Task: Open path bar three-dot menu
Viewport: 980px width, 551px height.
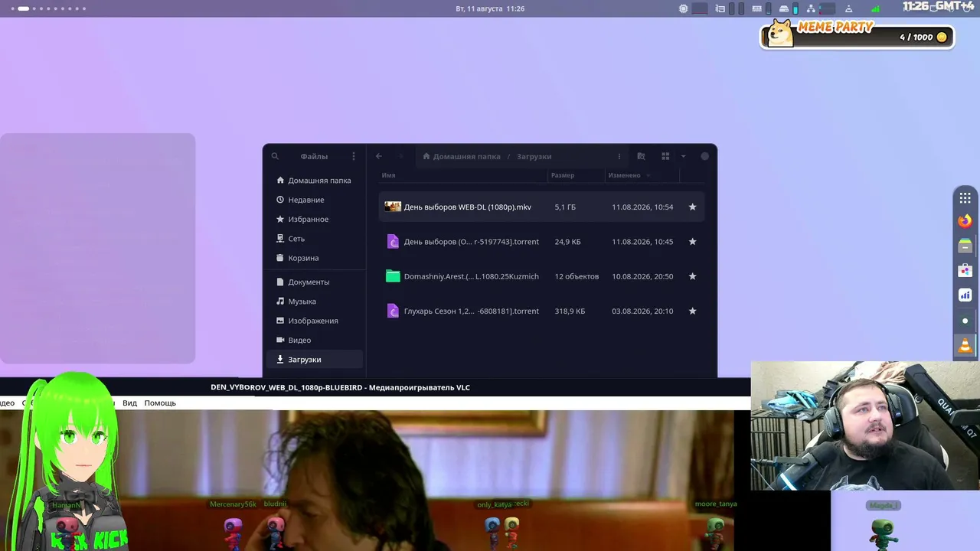Action: (x=619, y=156)
